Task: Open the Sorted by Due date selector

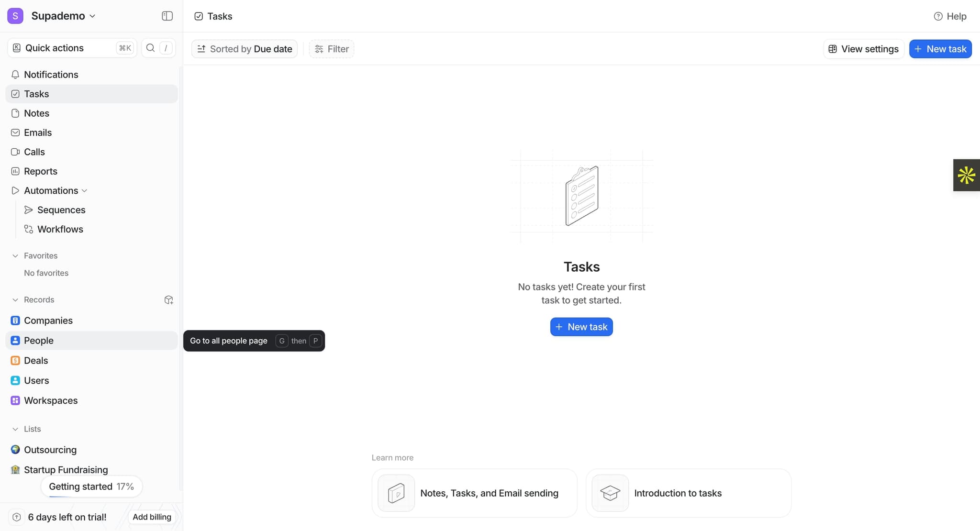Action: tap(245, 49)
